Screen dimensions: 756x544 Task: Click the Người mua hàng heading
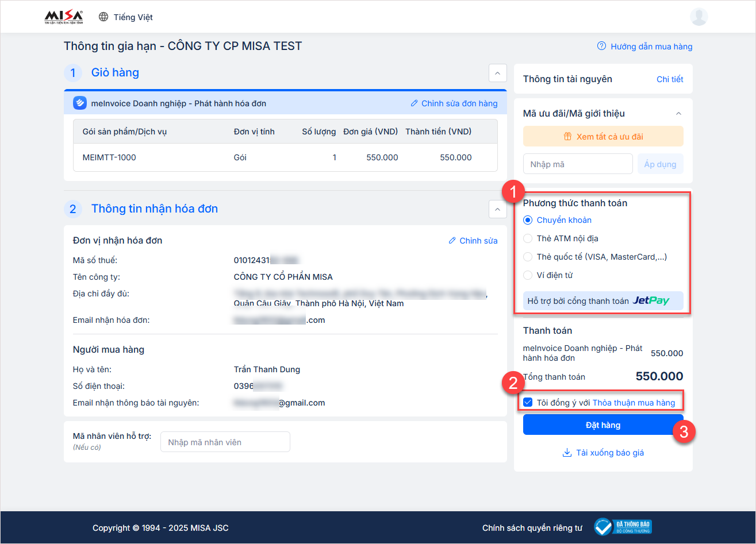tap(109, 350)
